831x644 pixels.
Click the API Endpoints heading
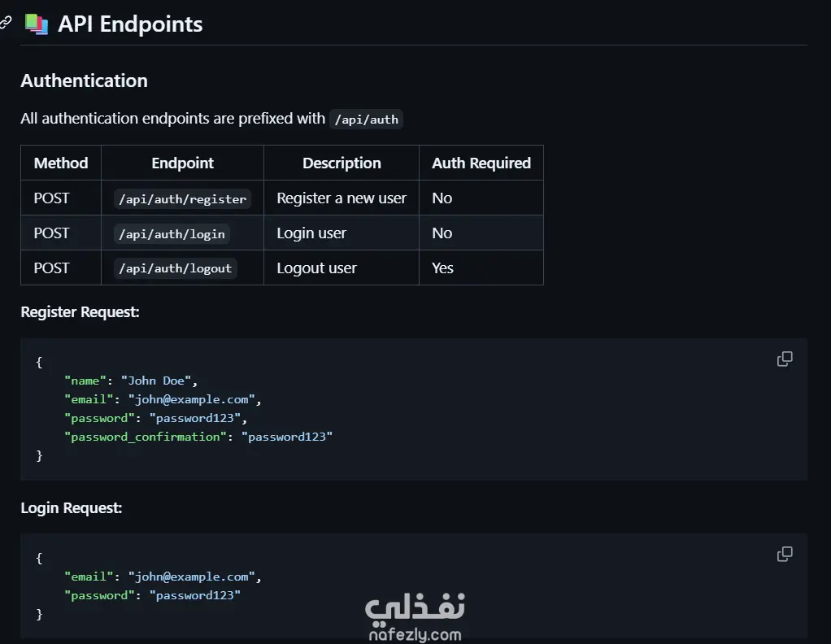[x=130, y=24]
